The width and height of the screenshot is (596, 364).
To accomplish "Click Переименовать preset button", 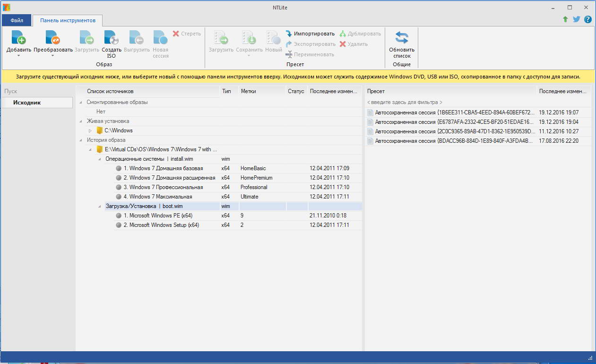I will [310, 54].
